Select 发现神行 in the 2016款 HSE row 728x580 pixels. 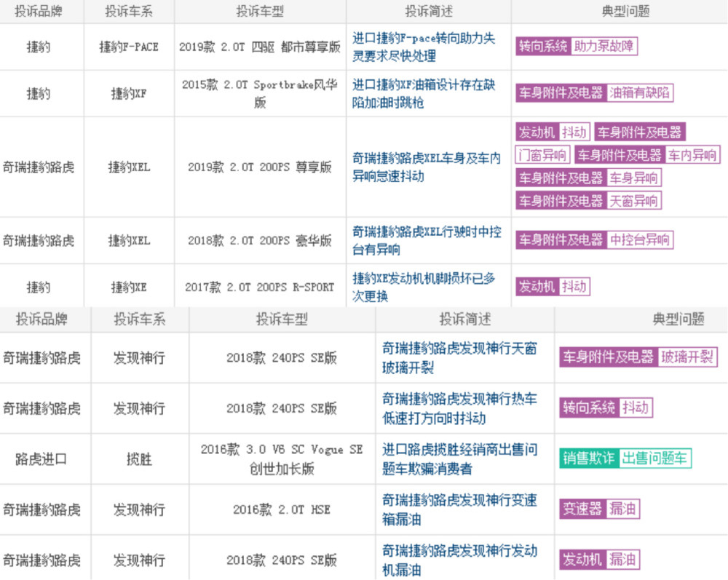coord(139,509)
